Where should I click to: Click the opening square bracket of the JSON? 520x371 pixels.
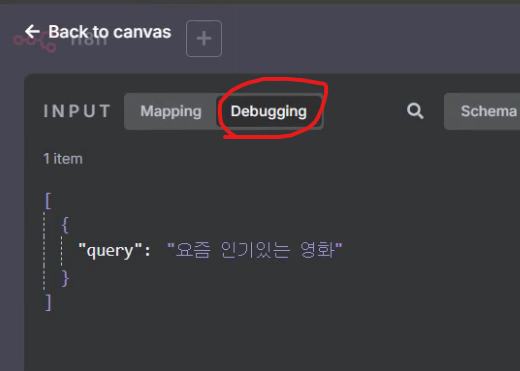48,201
